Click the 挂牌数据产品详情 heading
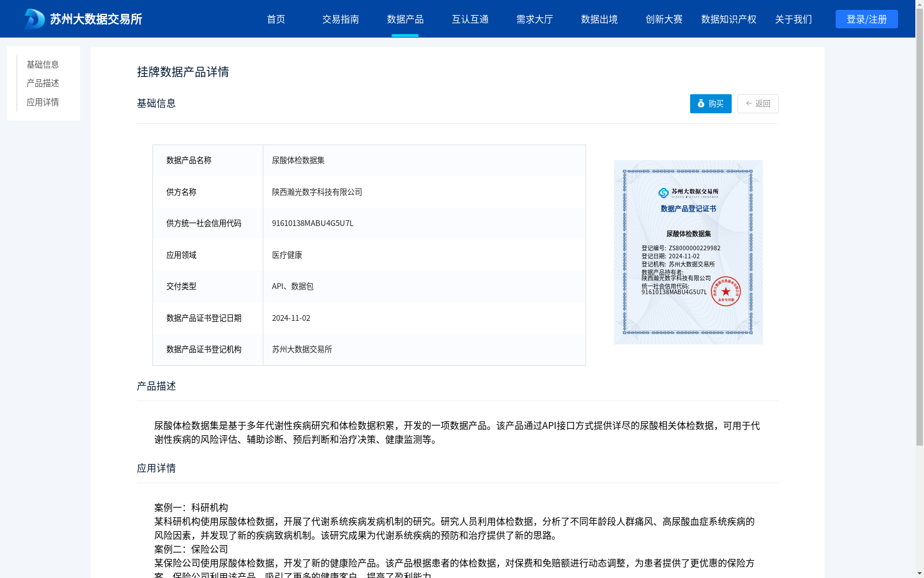 (183, 72)
